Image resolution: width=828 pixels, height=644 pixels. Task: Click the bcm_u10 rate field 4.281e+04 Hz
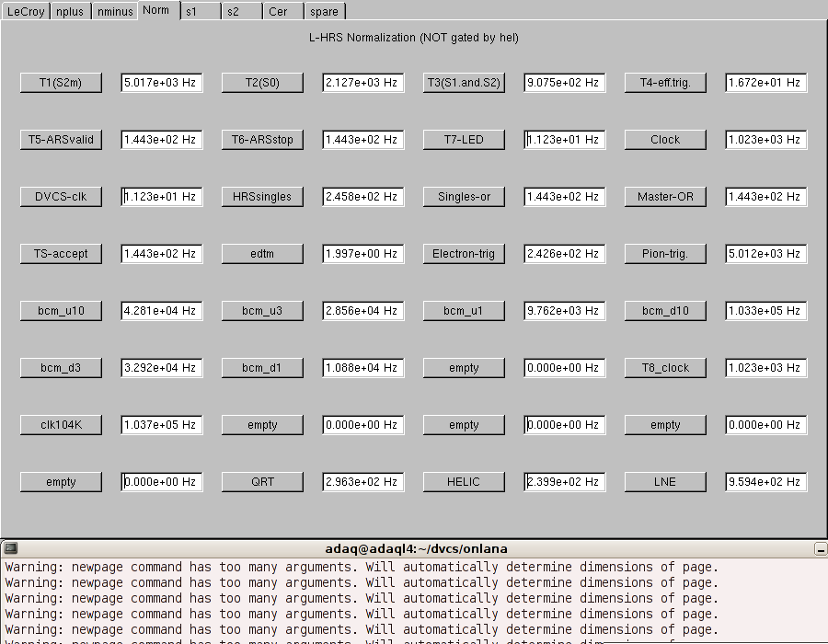coord(162,311)
